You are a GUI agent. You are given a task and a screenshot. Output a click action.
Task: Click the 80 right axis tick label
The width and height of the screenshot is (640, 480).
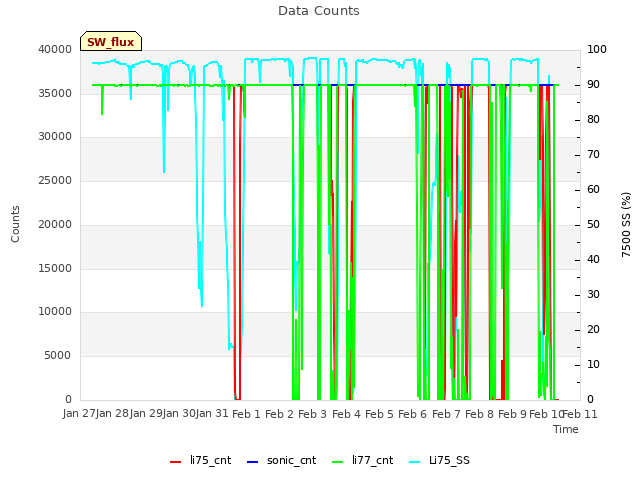click(x=593, y=120)
